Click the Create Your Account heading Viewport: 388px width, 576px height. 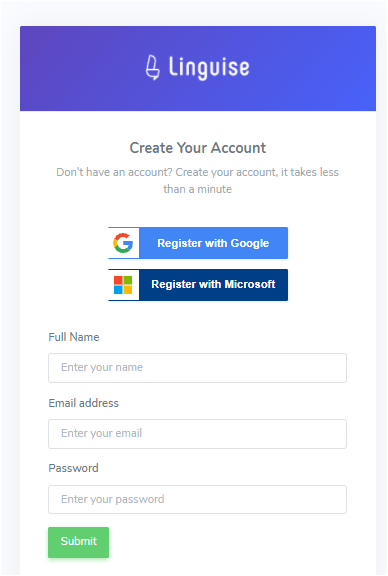(x=198, y=148)
